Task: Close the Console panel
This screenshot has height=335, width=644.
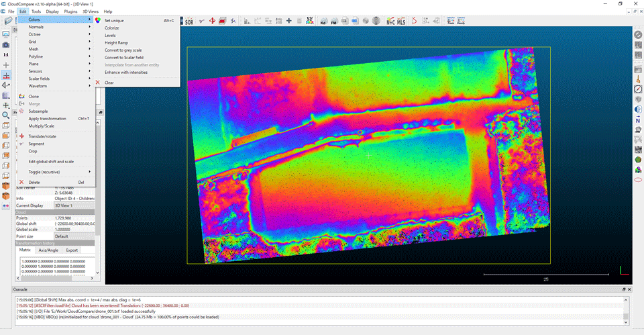Action: click(629, 289)
